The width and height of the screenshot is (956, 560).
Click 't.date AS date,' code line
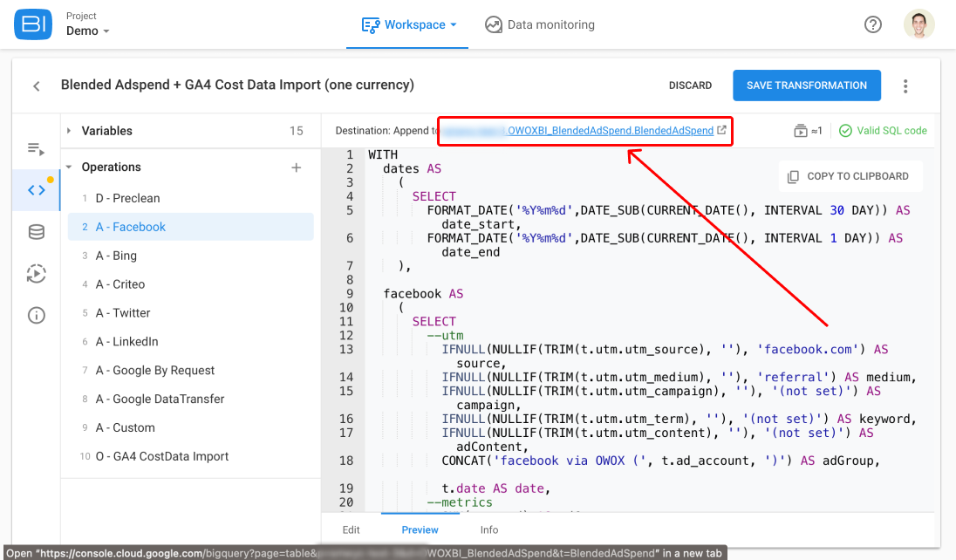(496, 488)
